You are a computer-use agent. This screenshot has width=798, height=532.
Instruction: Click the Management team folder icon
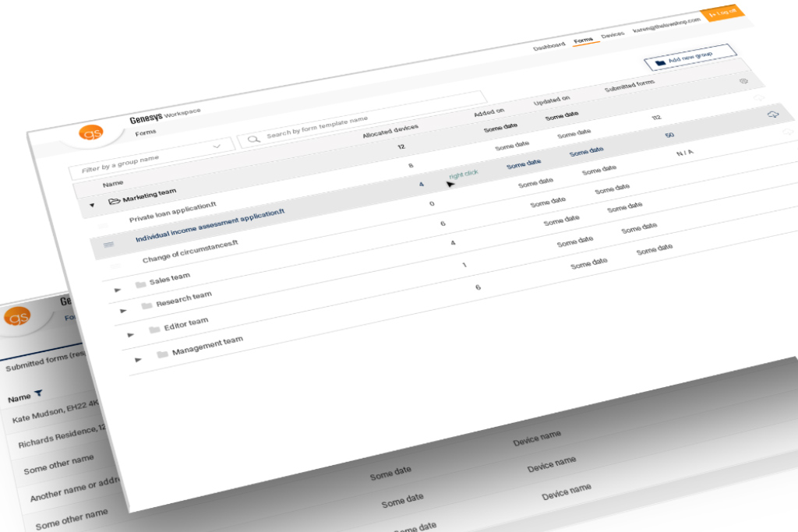[162, 354]
